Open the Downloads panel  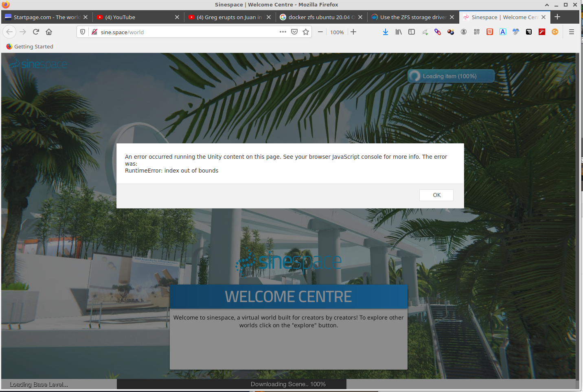click(386, 32)
